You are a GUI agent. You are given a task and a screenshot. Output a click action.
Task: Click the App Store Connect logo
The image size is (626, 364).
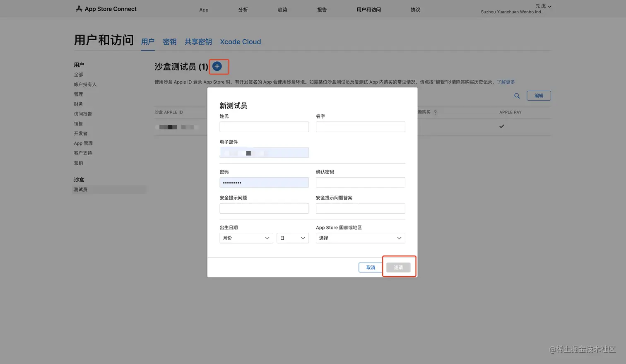pos(106,9)
